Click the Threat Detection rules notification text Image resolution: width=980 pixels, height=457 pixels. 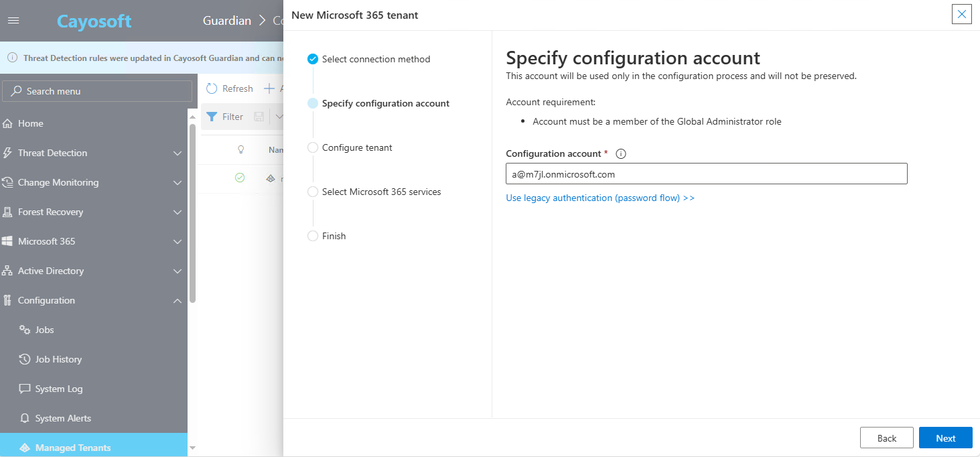[153, 58]
